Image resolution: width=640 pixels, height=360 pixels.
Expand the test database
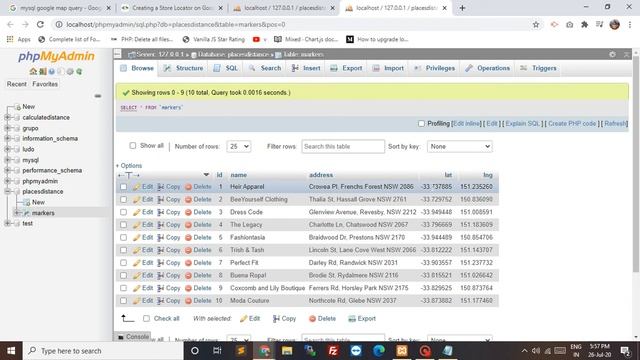[x=7, y=223]
